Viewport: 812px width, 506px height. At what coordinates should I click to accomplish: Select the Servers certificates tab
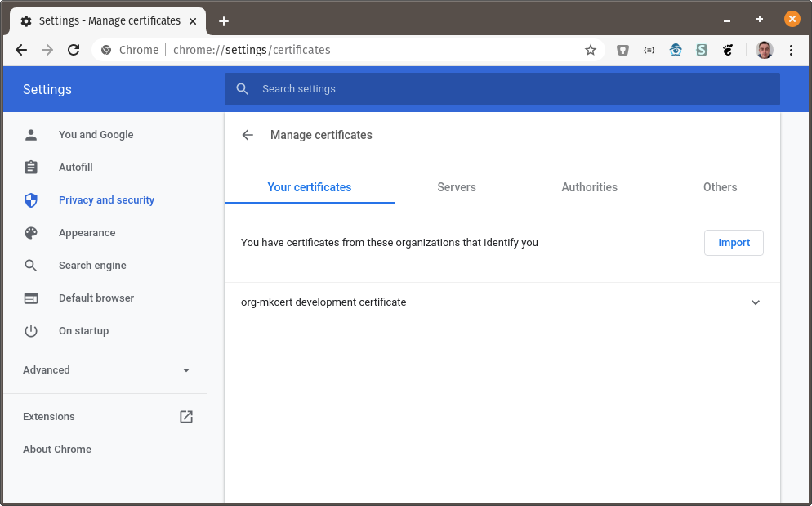pos(456,187)
